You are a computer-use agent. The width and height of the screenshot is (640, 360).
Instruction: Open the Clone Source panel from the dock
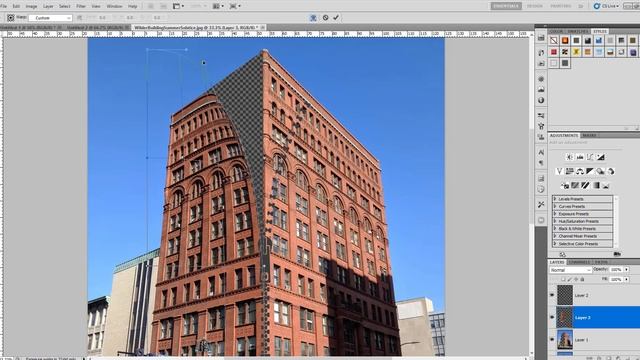[541, 137]
